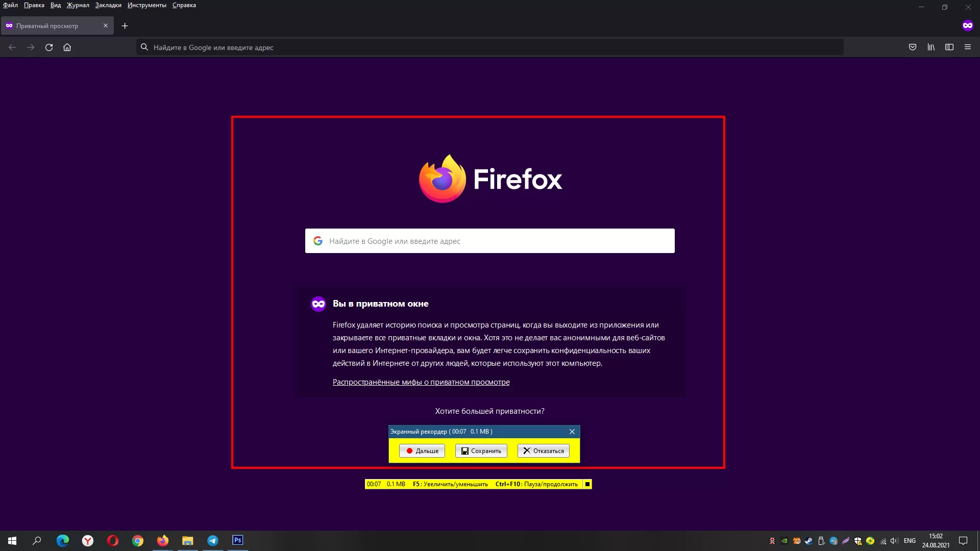Open the Правка menu
This screenshot has height=551, width=980.
pyautogui.click(x=34, y=5)
